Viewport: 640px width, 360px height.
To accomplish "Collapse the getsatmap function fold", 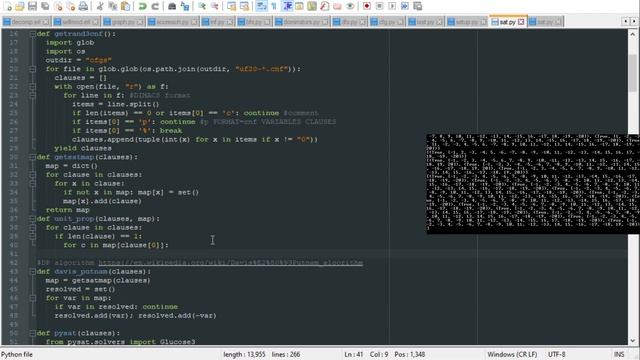I will point(33,157).
